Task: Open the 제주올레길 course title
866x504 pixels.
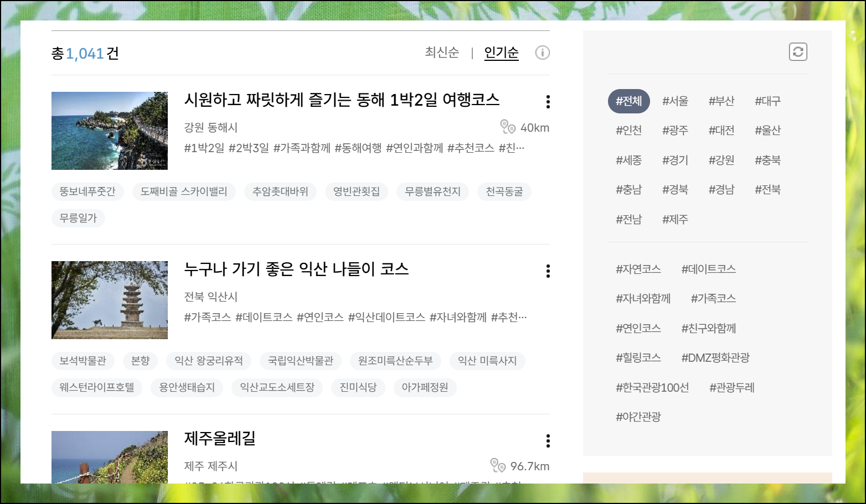Action: pos(220,439)
